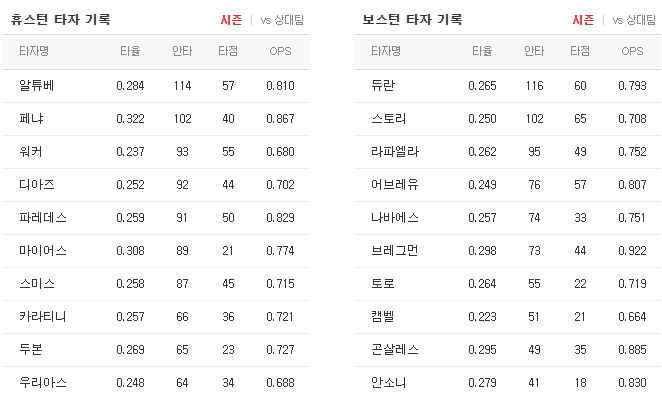
Task: Select the player name 듀란
Action: 383,86
